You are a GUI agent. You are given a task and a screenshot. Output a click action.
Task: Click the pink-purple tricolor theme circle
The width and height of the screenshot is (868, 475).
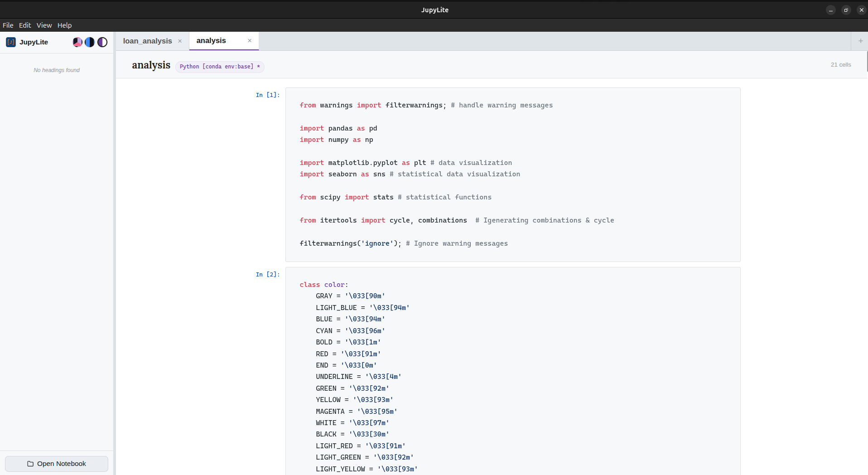(x=77, y=42)
